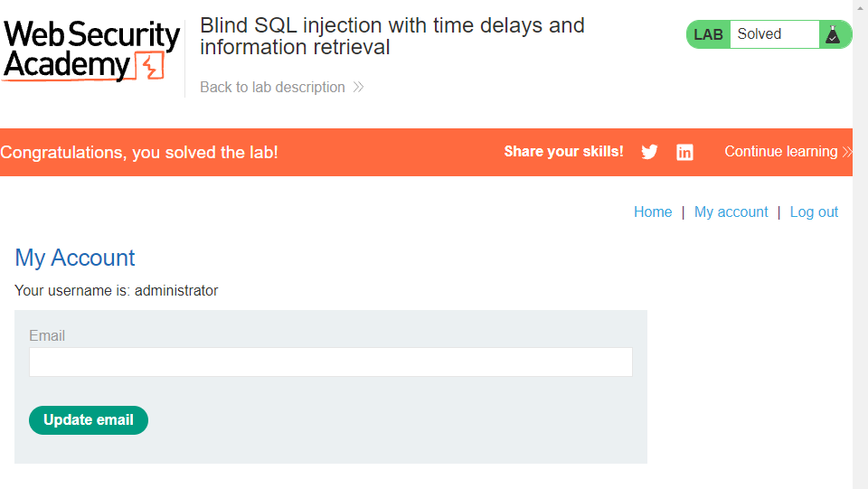The image size is (868, 489).
Task: Click the My Account heading
Action: point(75,259)
